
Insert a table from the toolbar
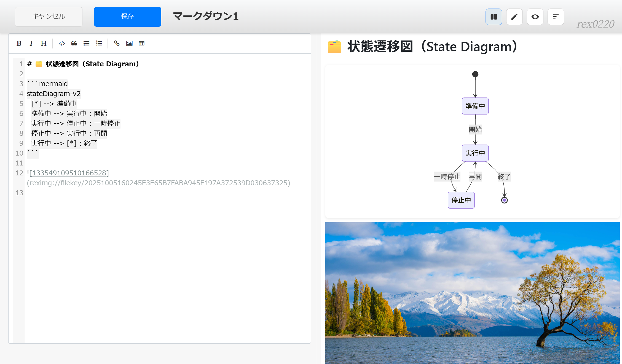click(141, 44)
